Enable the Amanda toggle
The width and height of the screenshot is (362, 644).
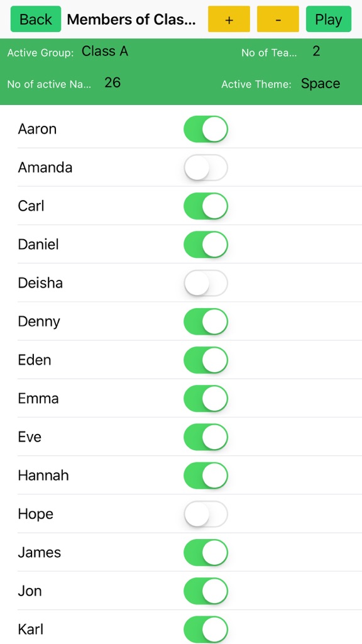point(206,167)
